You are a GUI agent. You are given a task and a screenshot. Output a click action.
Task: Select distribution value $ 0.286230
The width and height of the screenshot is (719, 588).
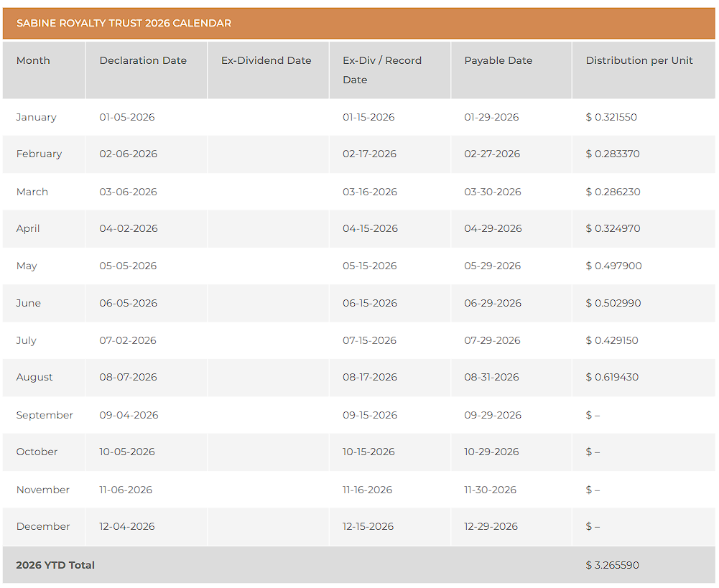click(613, 192)
